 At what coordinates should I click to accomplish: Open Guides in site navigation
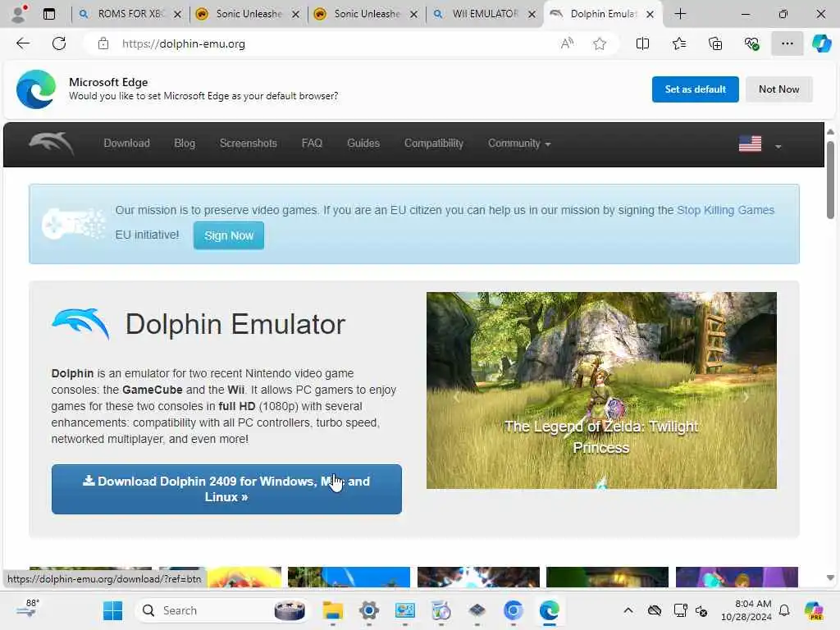click(363, 143)
